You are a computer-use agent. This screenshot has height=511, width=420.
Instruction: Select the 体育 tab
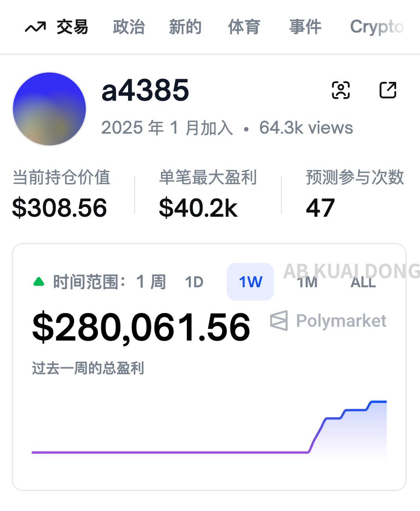[x=244, y=27]
